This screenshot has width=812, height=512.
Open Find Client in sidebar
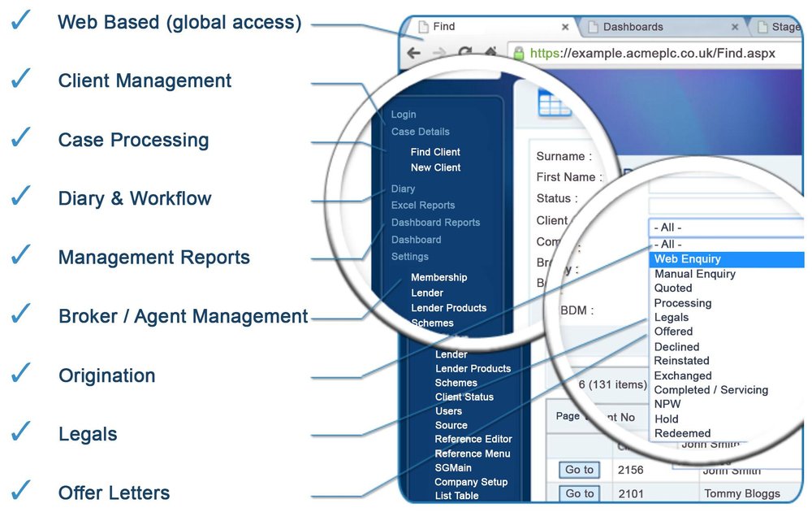point(435,152)
